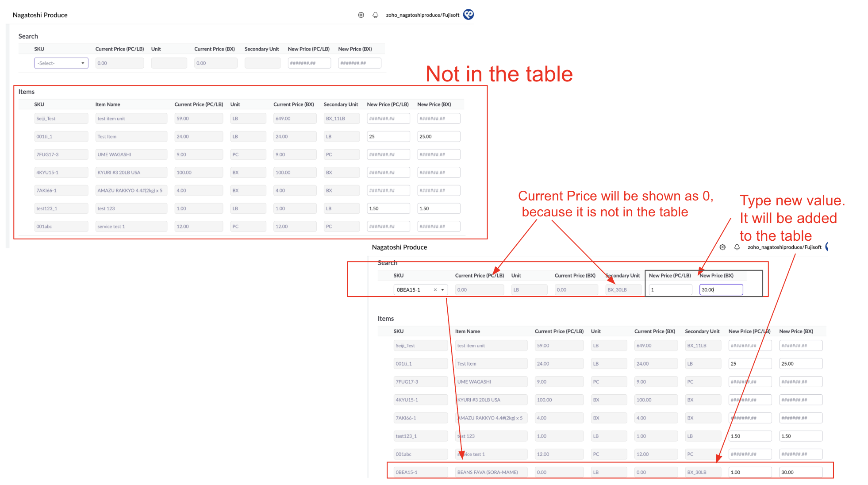Click the bell icon in lower header
This screenshot has height=485, width=868.
(x=737, y=247)
